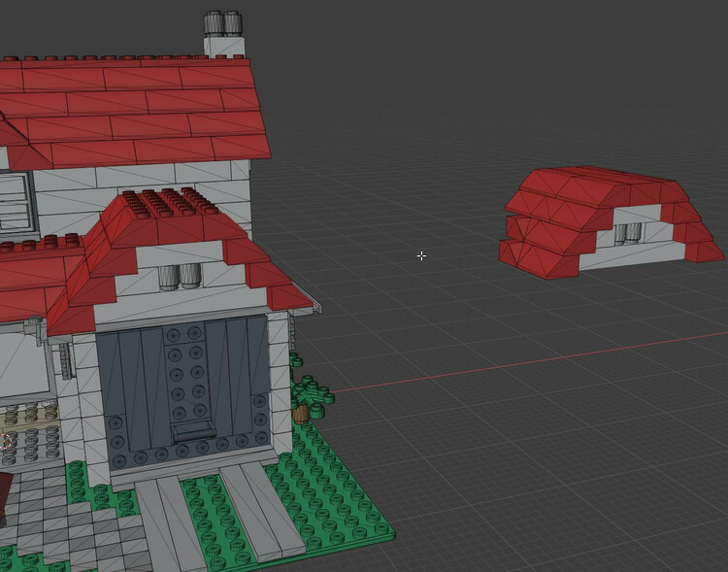Select the main red tiled house roof

point(135,112)
